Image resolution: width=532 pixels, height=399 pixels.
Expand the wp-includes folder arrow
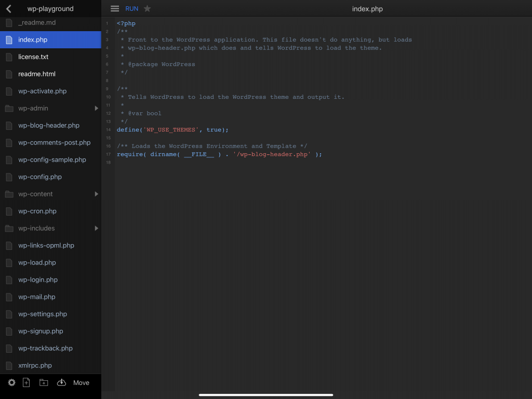tap(96, 229)
